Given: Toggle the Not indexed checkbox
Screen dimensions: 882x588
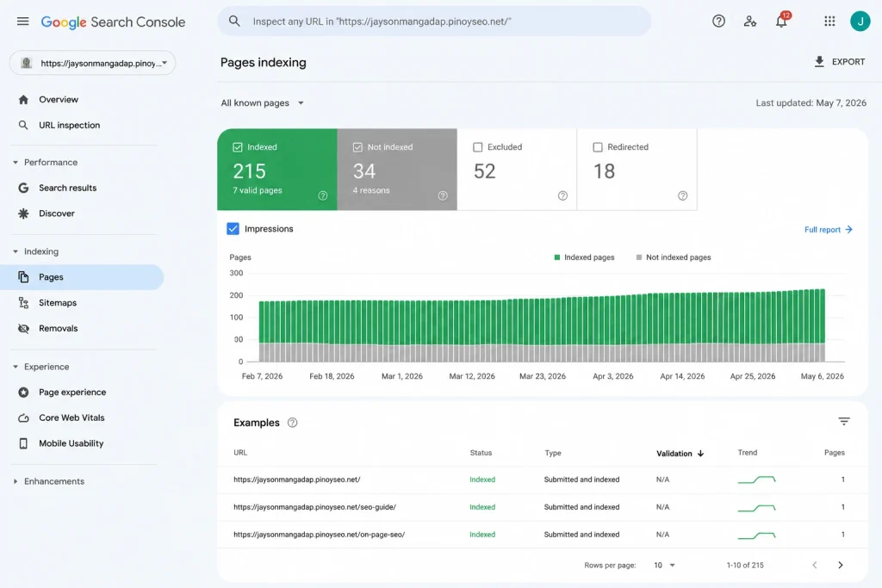Looking at the screenshot, I should coord(357,147).
